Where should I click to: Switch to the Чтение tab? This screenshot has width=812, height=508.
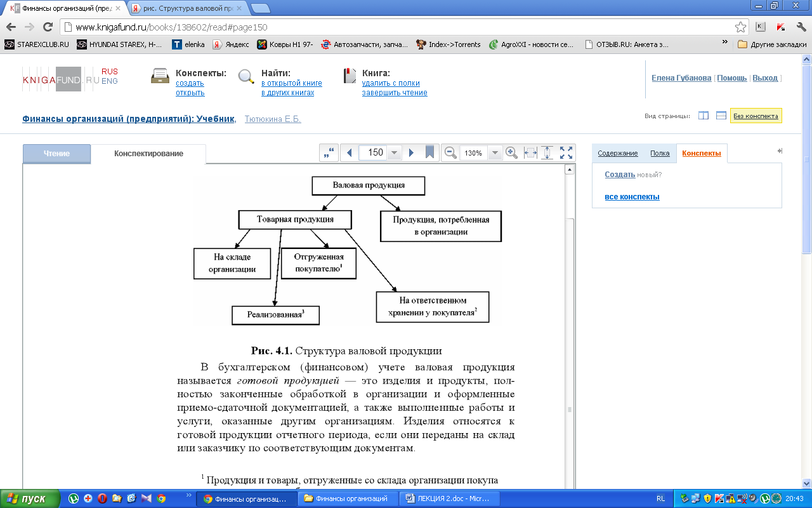click(57, 154)
